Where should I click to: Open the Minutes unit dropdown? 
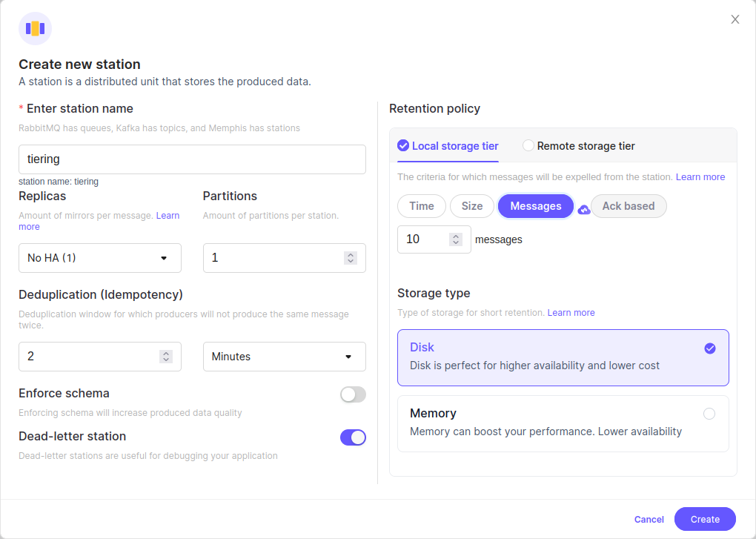click(x=285, y=357)
